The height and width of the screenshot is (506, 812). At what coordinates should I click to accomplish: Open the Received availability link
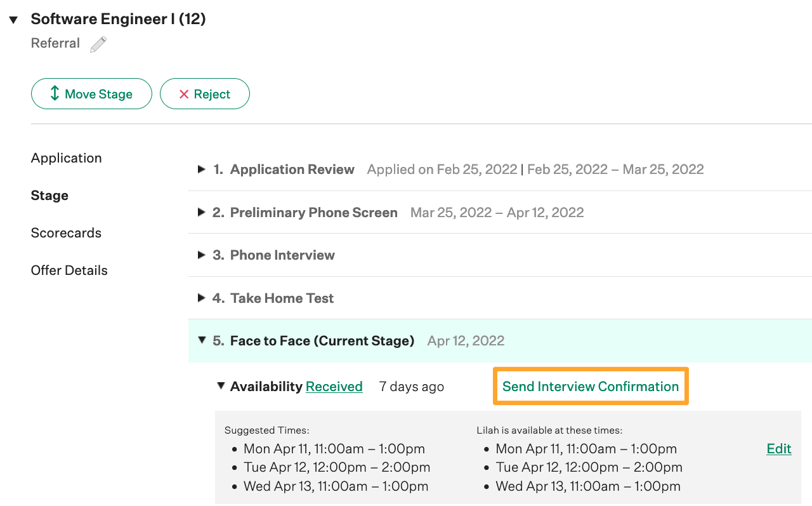click(334, 386)
